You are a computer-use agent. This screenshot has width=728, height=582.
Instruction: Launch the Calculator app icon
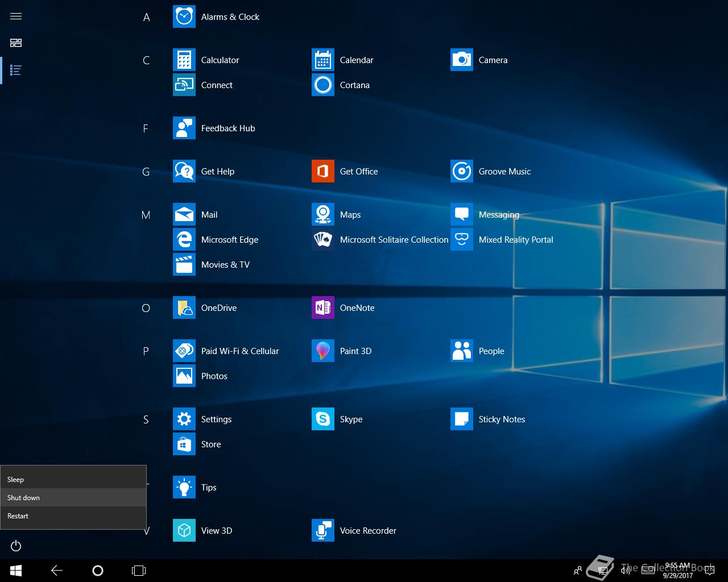184,60
